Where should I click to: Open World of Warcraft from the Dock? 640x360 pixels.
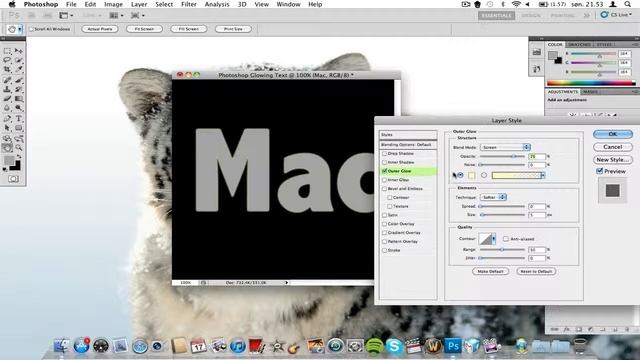[x=433, y=346]
